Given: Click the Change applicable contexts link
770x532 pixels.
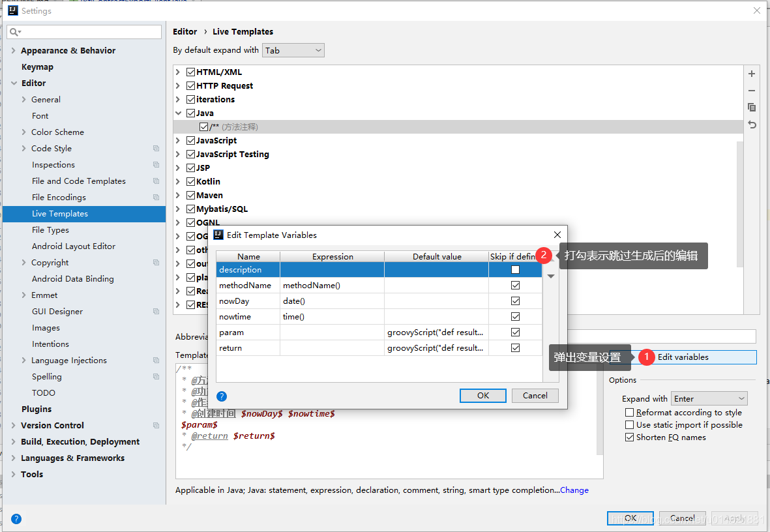Looking at the screenshot, I should coord(574,490).
